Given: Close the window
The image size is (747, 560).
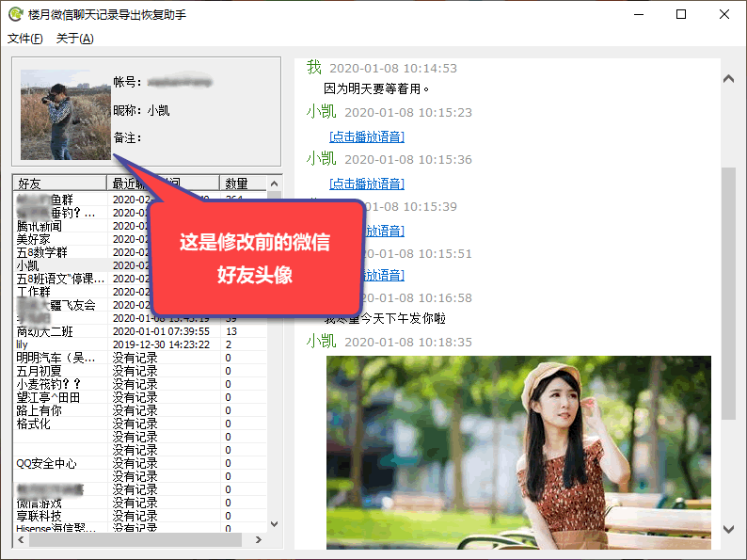Looking at the screenshot, I should [724, 14].
